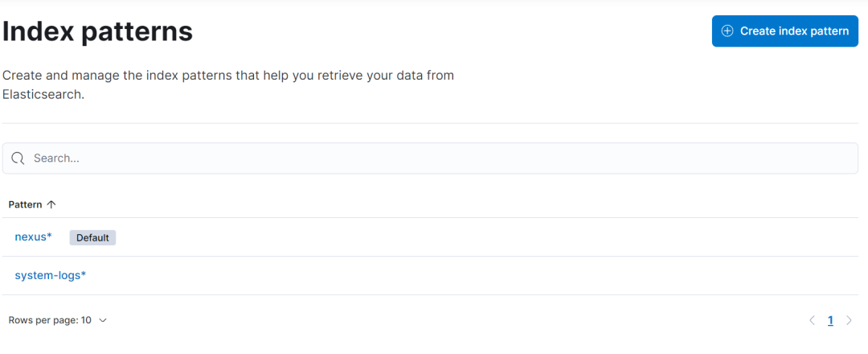Open the nexus* index pattern

pyautogui.click(x=33, y=237)
